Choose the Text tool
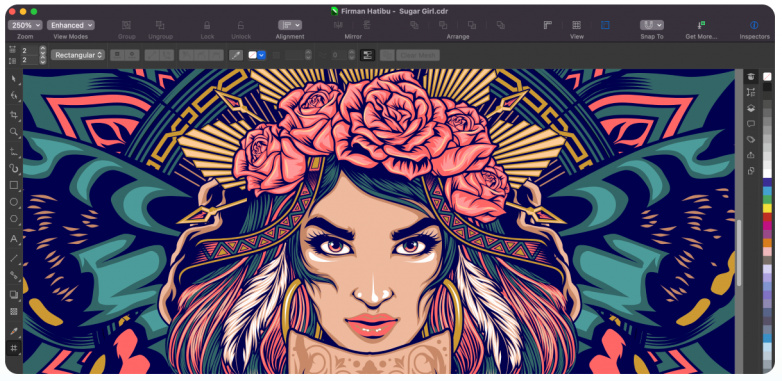 14,239
